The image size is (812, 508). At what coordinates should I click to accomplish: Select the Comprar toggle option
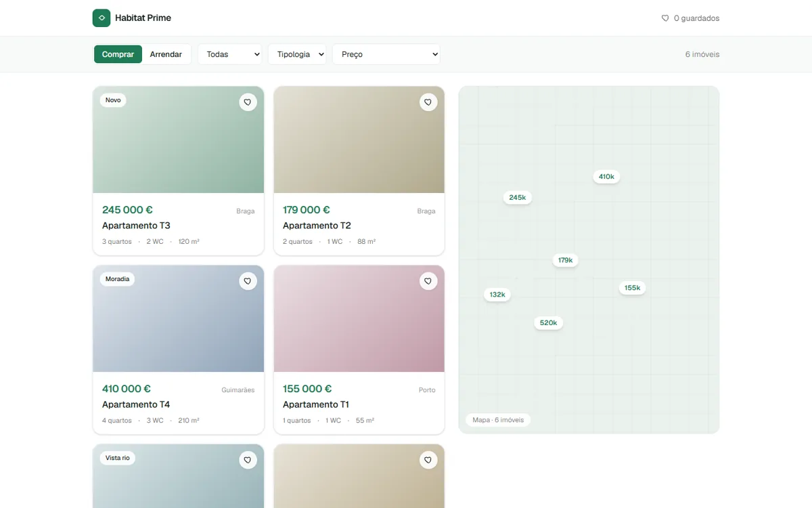pyautogui.click(x=118, y=54)
